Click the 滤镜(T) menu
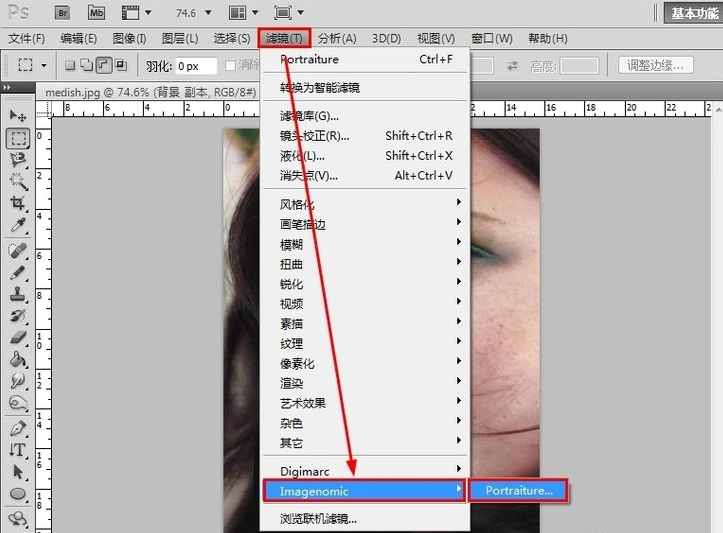723x533 pixels. point(284,38)
